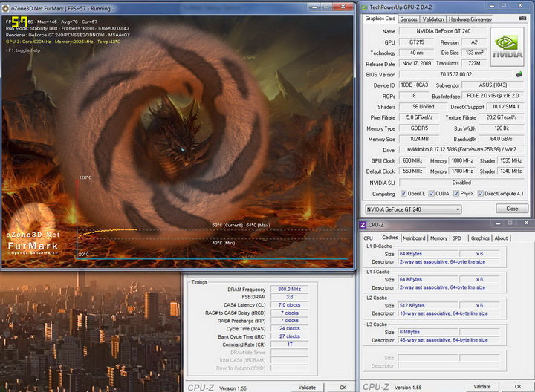Click the GPU-Z Name field NVIDIA GeForce GT 240

[x=443, y=31]
